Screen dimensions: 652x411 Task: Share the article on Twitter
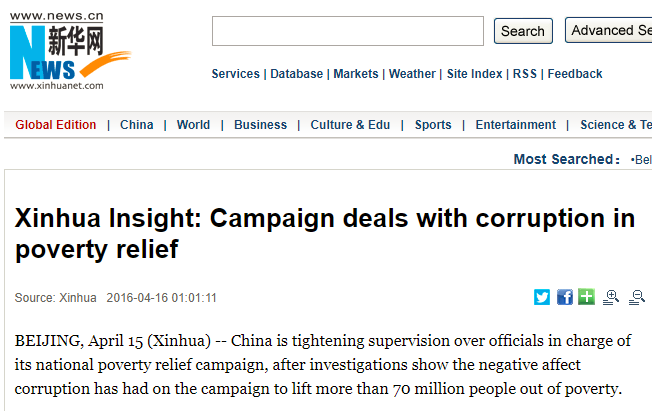[542, 297]
